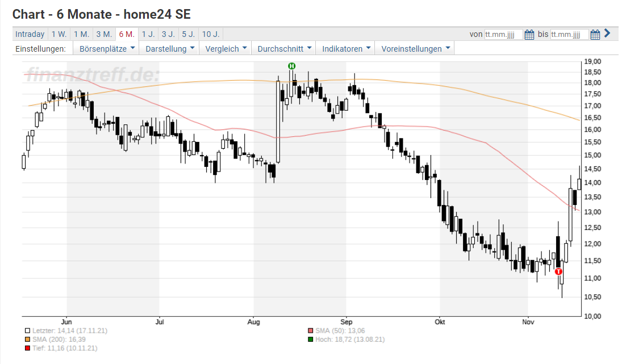Select the 1 J. timeframe tab
The width and height of the screenshot is (622, 364).
[x=148, y=34]
